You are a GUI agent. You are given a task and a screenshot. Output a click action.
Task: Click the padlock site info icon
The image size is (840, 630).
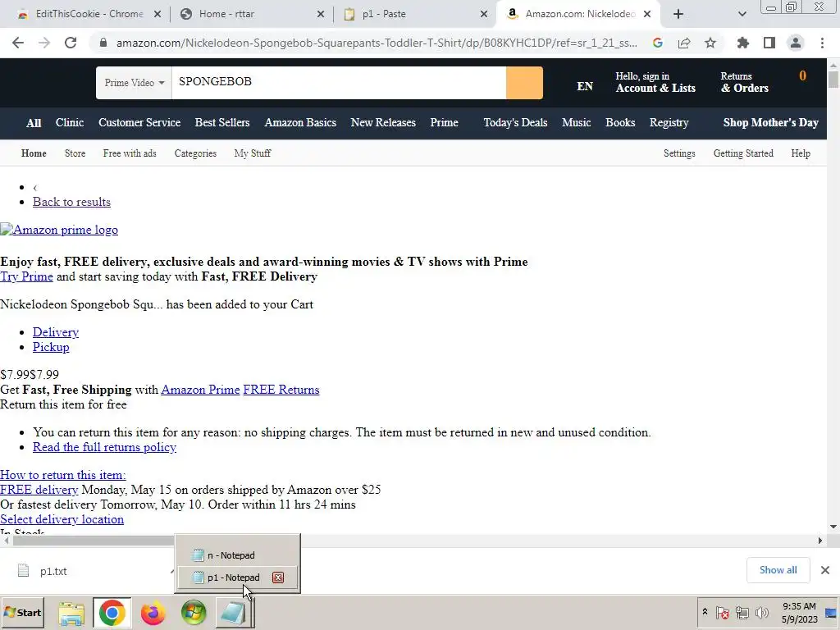(x=103, y=43)
